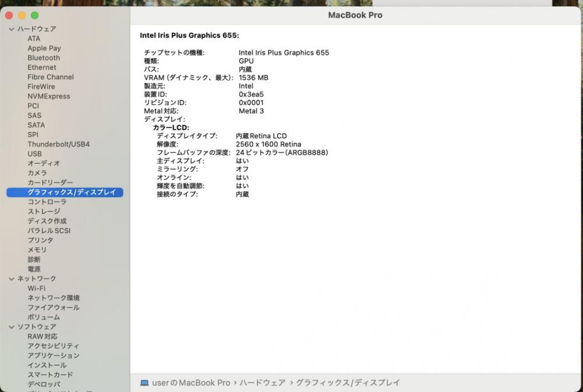Select グラフィックス/ディスプレイ highlighted row
This screenshot has height=392, width=583.
(65, 192)
